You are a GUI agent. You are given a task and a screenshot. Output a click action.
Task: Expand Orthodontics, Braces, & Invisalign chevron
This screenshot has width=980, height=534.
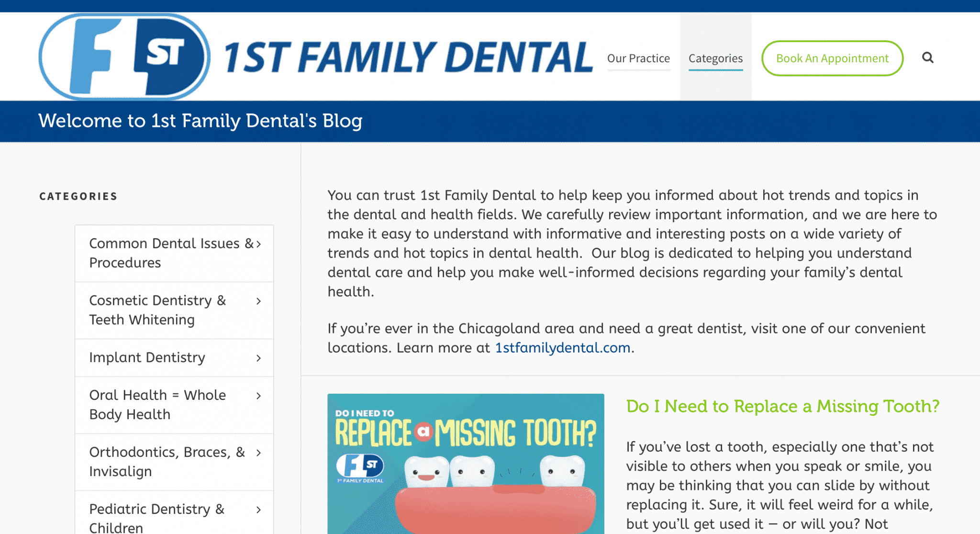258,453
